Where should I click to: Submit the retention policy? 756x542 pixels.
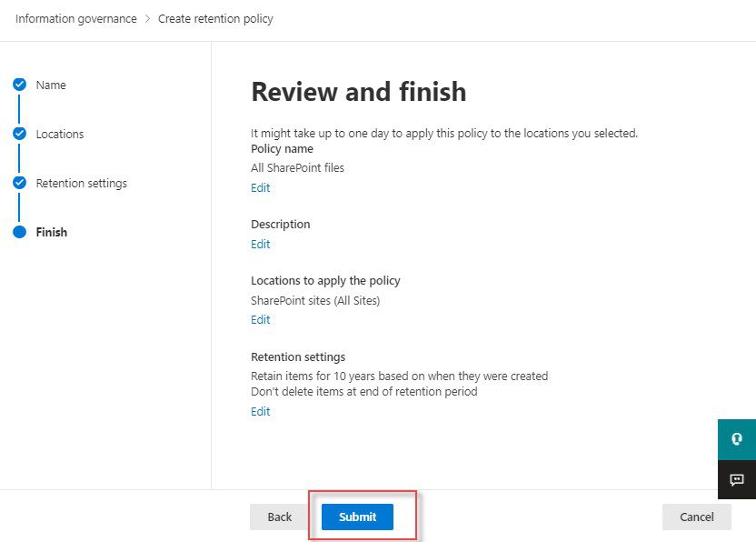[x=357, y=517]
